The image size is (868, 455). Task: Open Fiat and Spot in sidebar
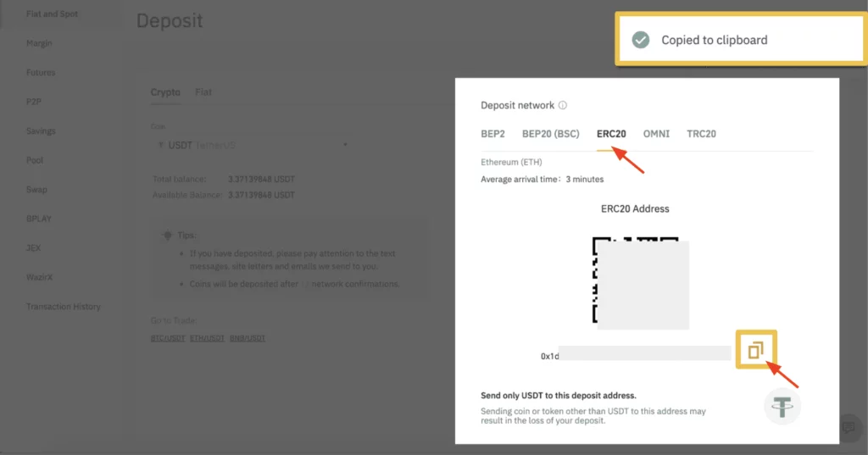coord(52,14)
